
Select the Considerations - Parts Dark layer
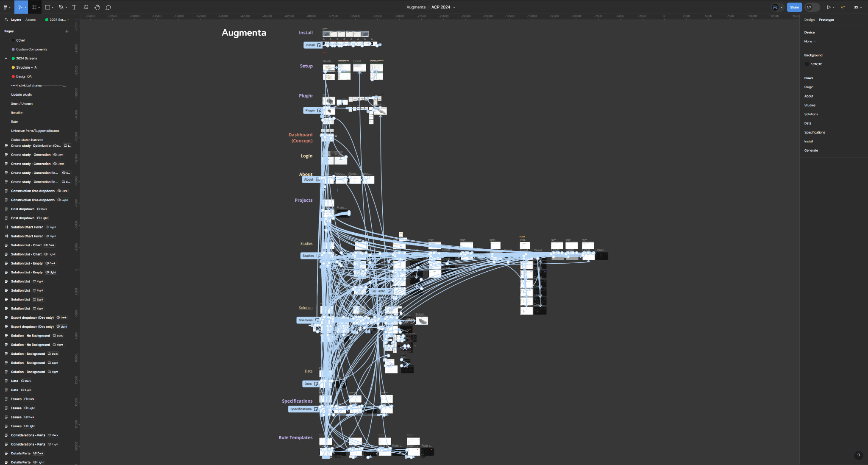(36, 435)
